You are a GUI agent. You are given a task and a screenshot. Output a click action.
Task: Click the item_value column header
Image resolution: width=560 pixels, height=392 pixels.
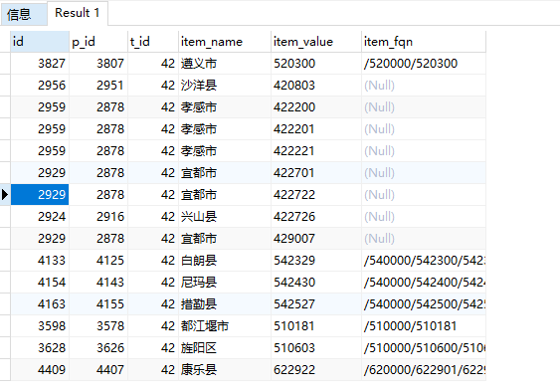point(316,42)
